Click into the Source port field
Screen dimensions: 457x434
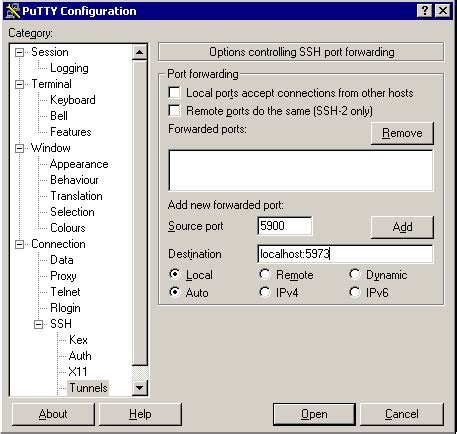tap(285, 226)
